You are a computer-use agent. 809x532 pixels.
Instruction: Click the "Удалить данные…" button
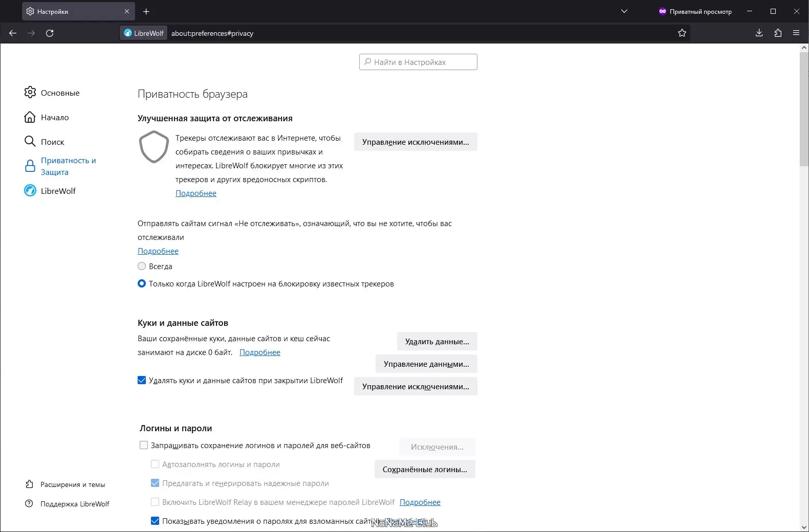(437, 342)
